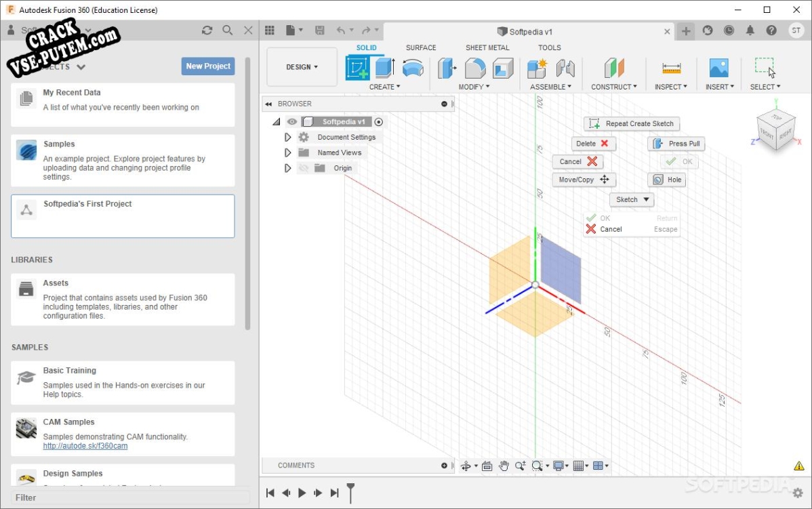
Task: Toggle the Browser panel pin dot
Action: click(444, 104)
